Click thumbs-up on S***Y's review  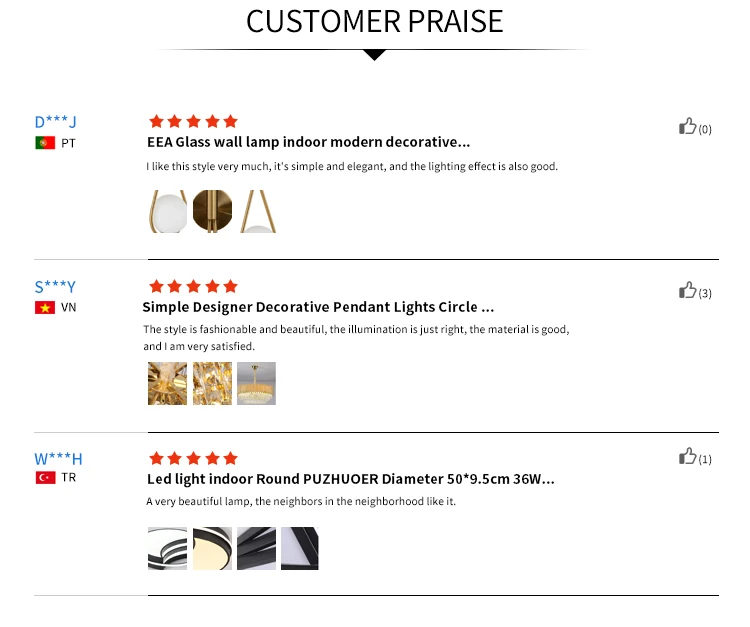687,290
